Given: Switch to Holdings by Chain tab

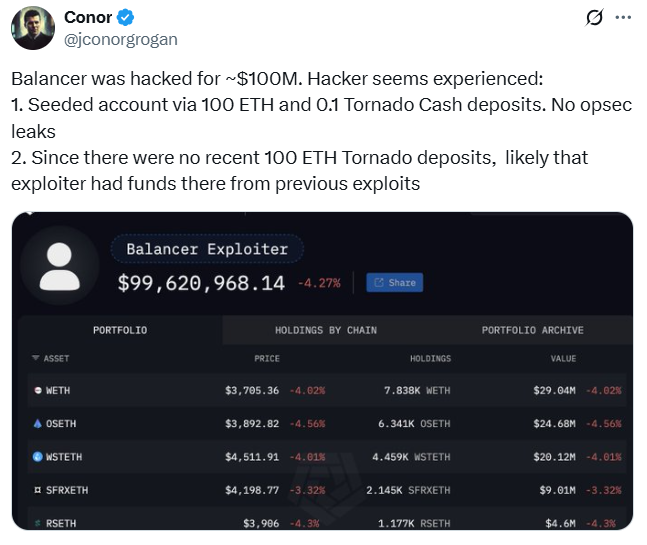Looking at the screenshot, I should point(326,330).
